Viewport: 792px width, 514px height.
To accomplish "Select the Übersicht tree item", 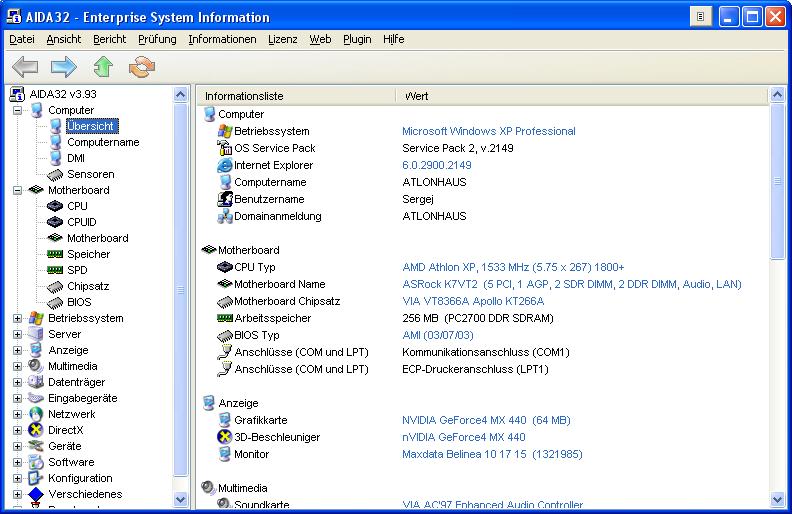I will tap(90, 126).
